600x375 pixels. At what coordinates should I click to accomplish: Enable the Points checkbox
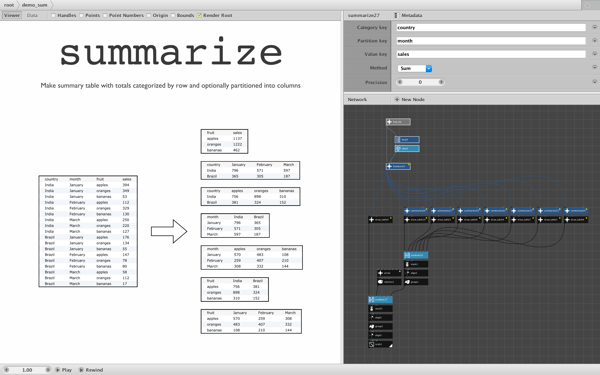click(81, 15)
